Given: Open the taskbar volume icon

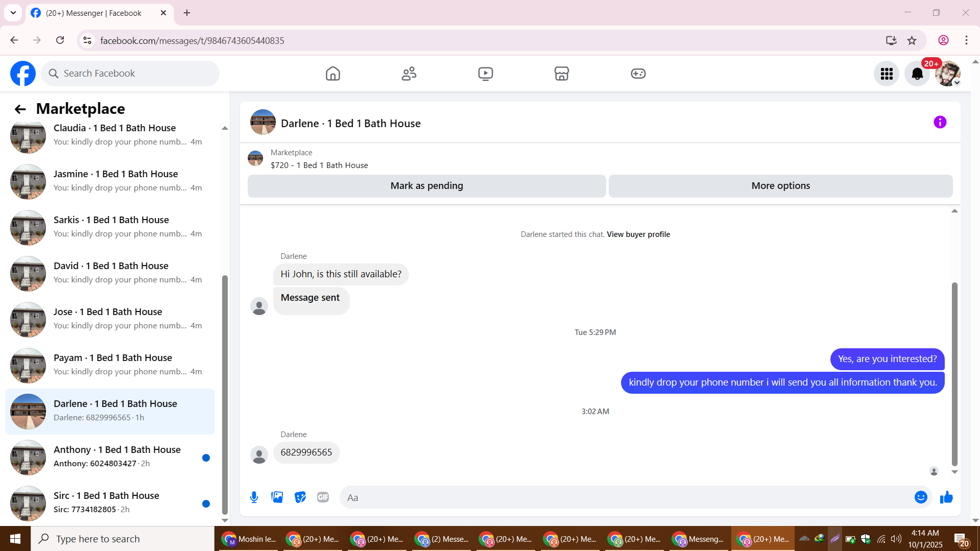Looking at the screenshot, I should click(x=896, y=539).
